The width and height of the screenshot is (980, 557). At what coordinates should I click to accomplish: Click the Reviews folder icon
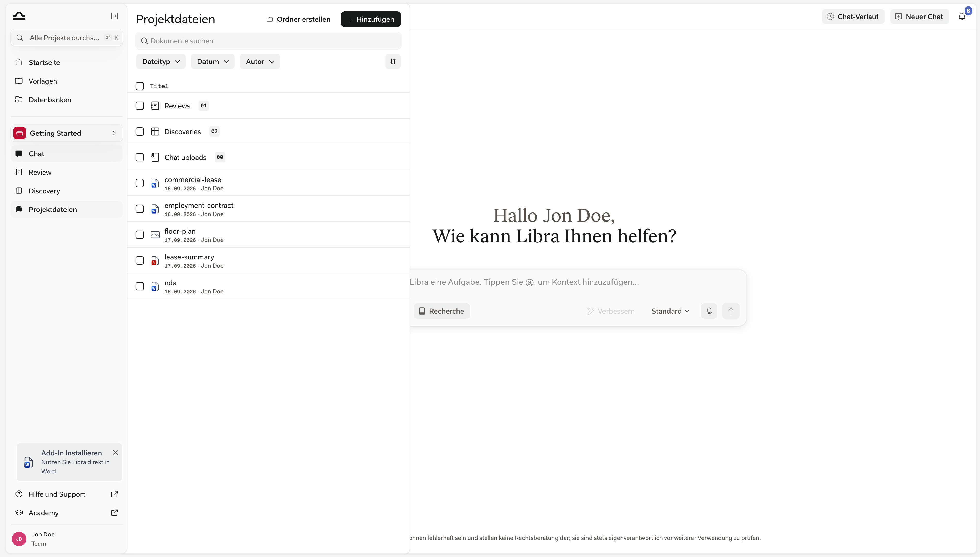155,105
